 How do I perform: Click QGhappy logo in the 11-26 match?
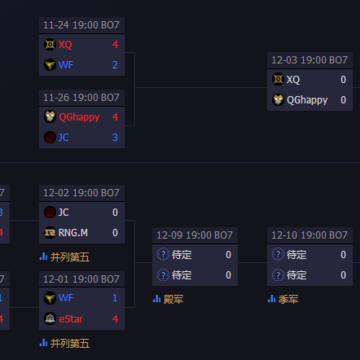point(50,117)
